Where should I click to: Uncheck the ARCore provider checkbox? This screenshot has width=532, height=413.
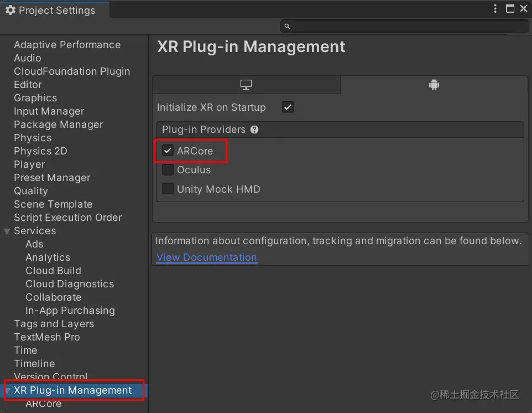168,151
